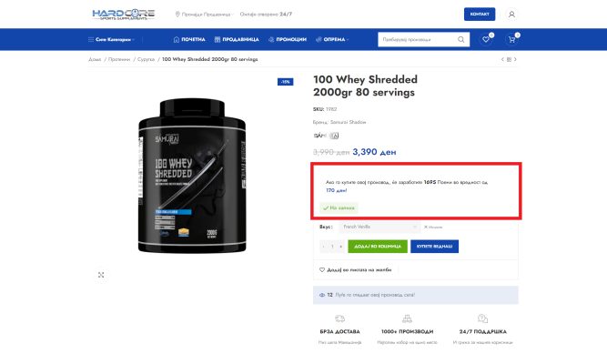Image resolution: width=607 pixels, height=364 pixels.
Task: Increase quantity with the plus stepper
Action: coord(341,247)
